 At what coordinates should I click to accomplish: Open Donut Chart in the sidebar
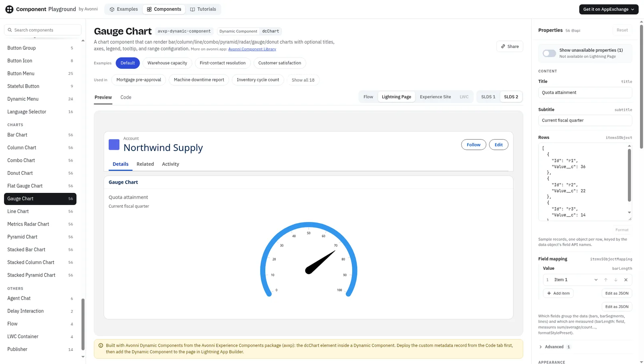click(40, 173)
